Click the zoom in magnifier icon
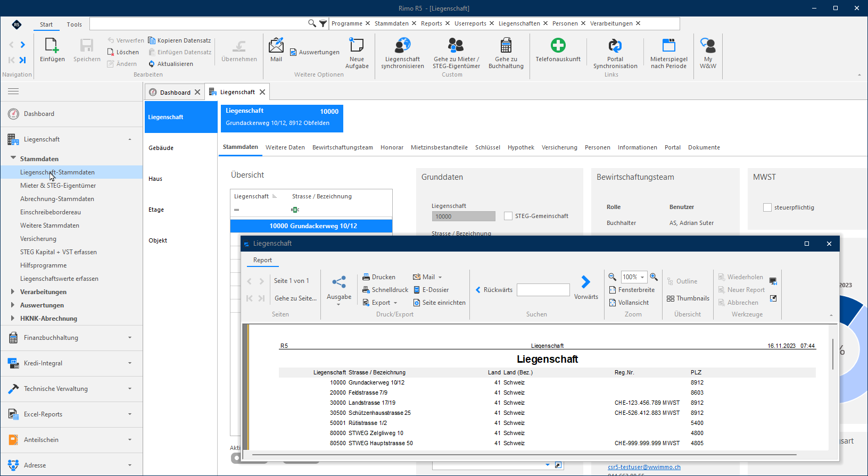Viewport: 868px width, 476px height. [x=654, y=277]
